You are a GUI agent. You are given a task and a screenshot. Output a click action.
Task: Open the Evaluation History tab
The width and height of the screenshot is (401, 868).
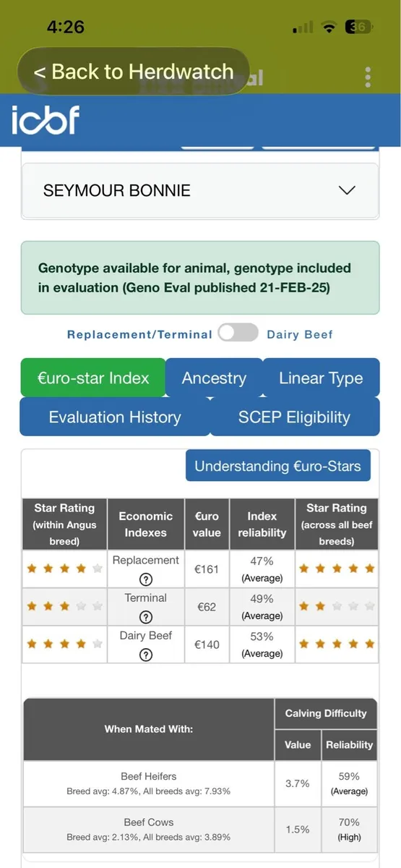(115, 417)
